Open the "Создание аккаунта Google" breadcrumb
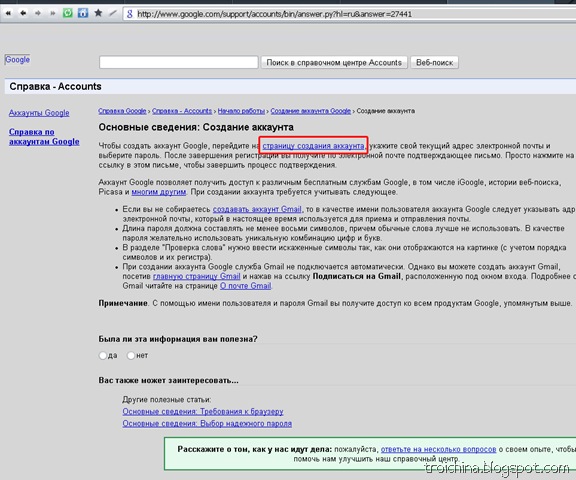 (311, 111)
